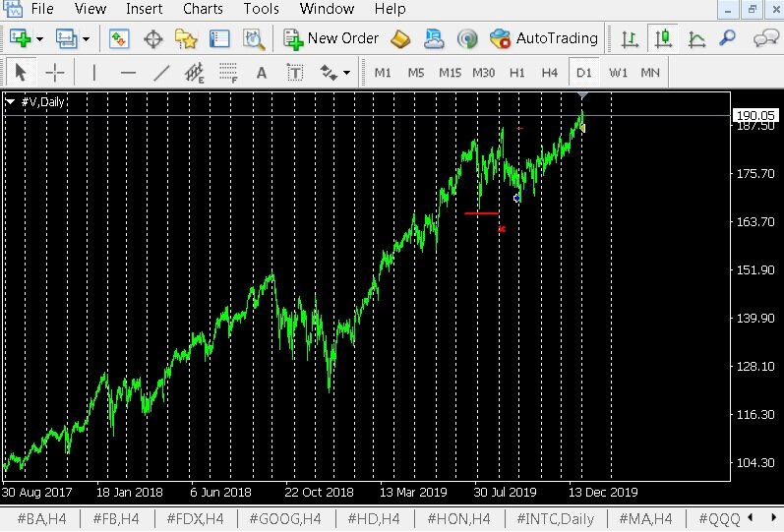Toggle the Data Window crosshair-circle icon
784x532 pixels.
153,39
